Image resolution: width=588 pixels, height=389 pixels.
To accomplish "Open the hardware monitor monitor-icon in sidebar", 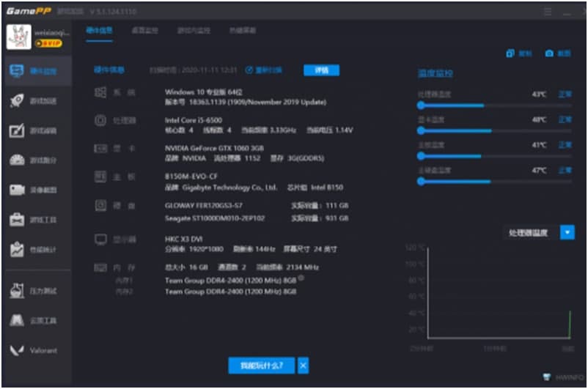I will [x=17, y=70].
